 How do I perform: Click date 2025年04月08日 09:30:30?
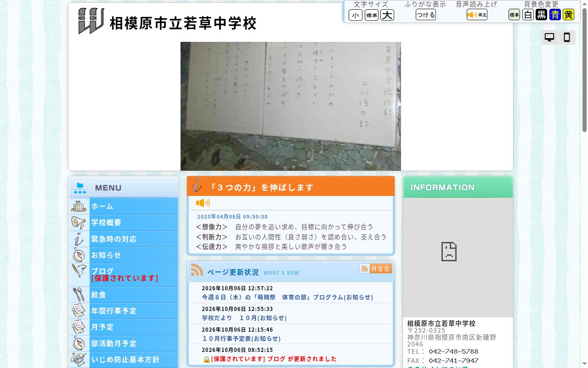coord(232,217)
